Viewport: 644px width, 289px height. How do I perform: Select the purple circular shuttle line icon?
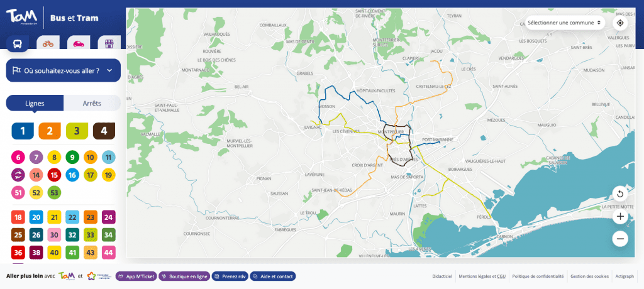click(18, 175)
